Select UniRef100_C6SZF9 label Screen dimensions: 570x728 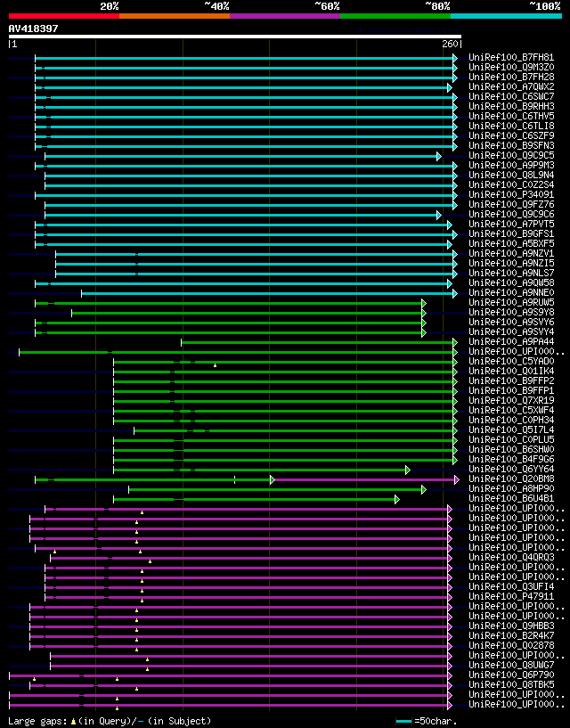511,136
